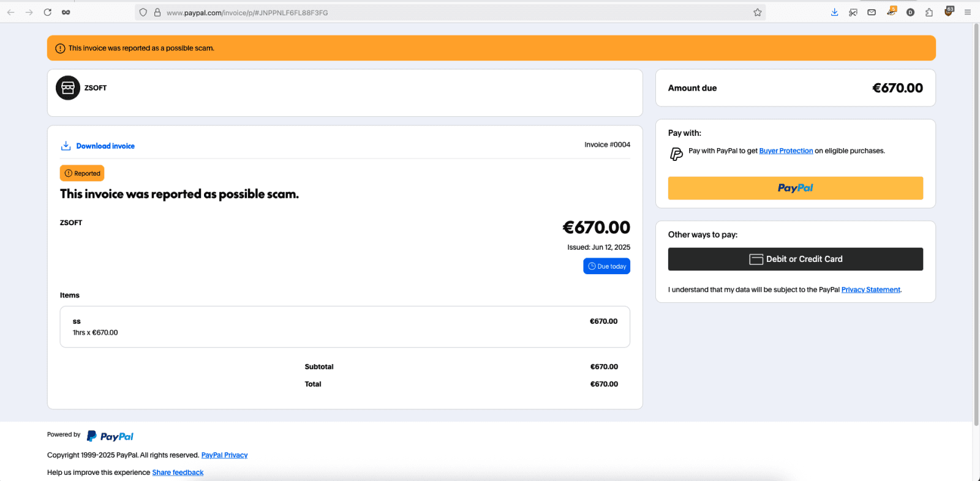Image resolution: width=980 pixels, height=481 pixels.
Task: Open the Buyer Protection link
Action: [x=786, y=151]
